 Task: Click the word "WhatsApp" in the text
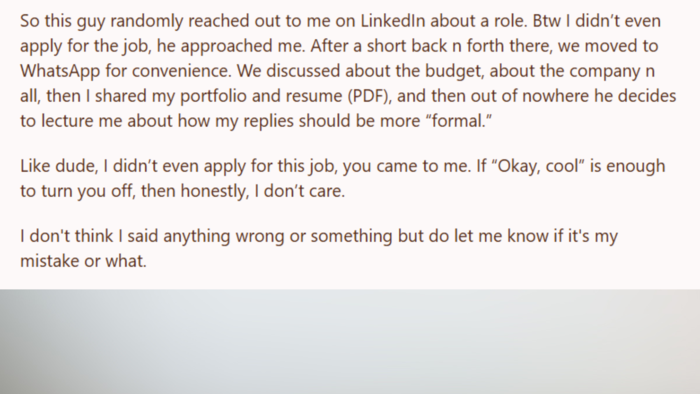(60, 71)
